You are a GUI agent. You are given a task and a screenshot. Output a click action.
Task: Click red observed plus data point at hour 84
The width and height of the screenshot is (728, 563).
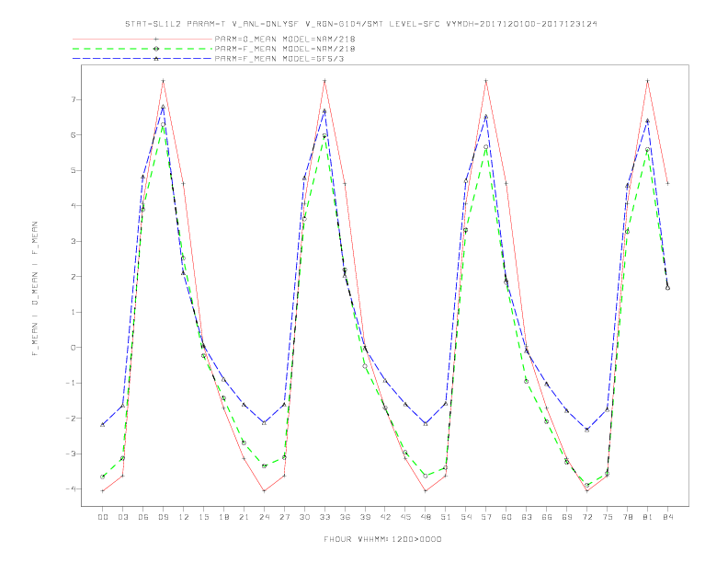[667, 183]
